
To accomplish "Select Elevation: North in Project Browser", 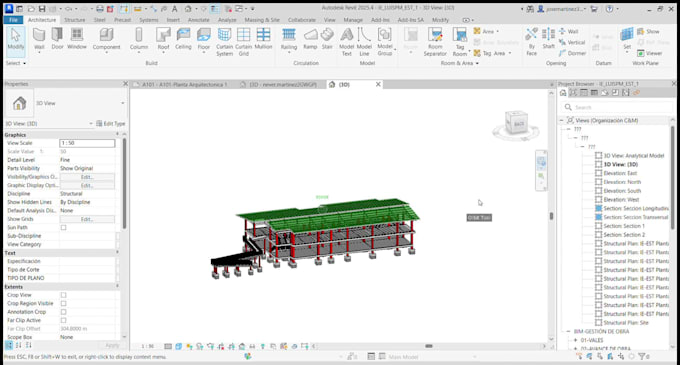I will 622,182.
